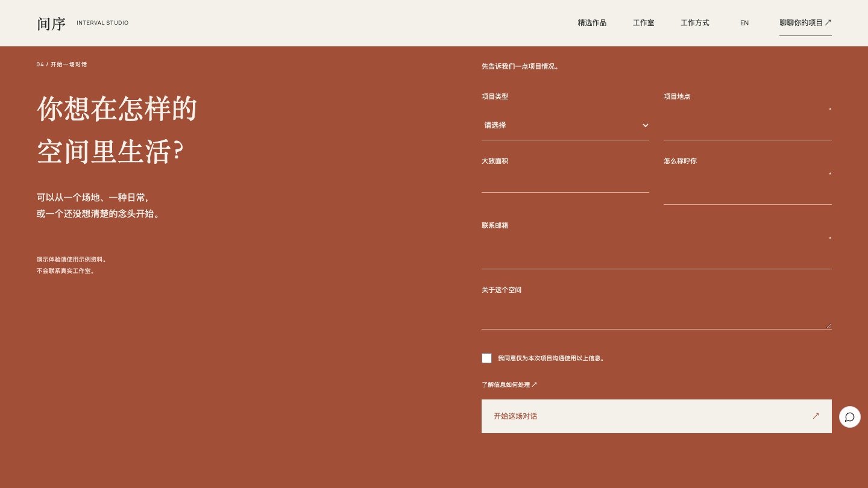The width and height of the screenshot is (868, 488).
Task: Switch language to EN
Action: (744, 23)
